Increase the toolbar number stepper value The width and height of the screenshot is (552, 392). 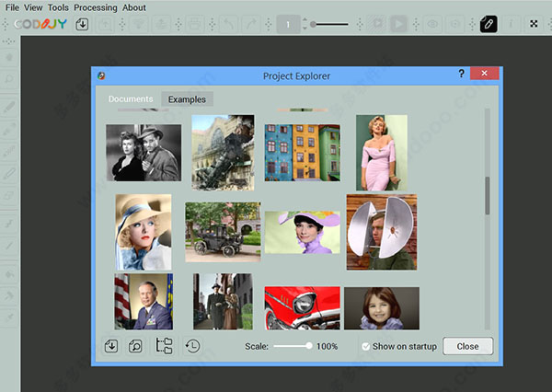click(305, 20)
